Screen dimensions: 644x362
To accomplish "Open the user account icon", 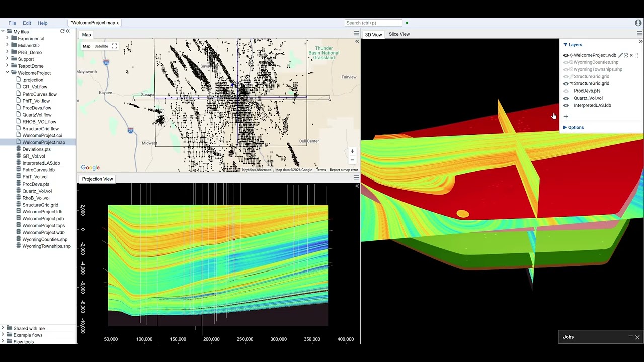I will pyautogui.click(x=638, y=23).
